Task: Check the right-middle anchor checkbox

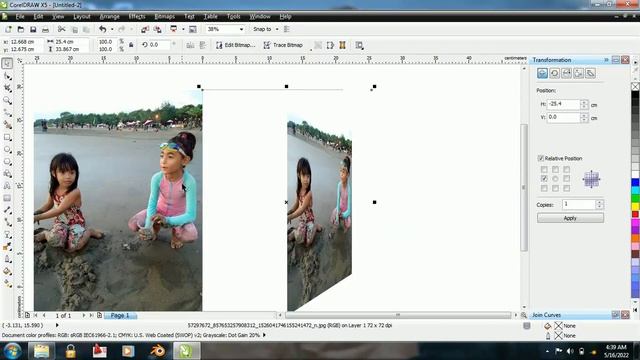Action: pyautogui.click(x=567, y=178)
